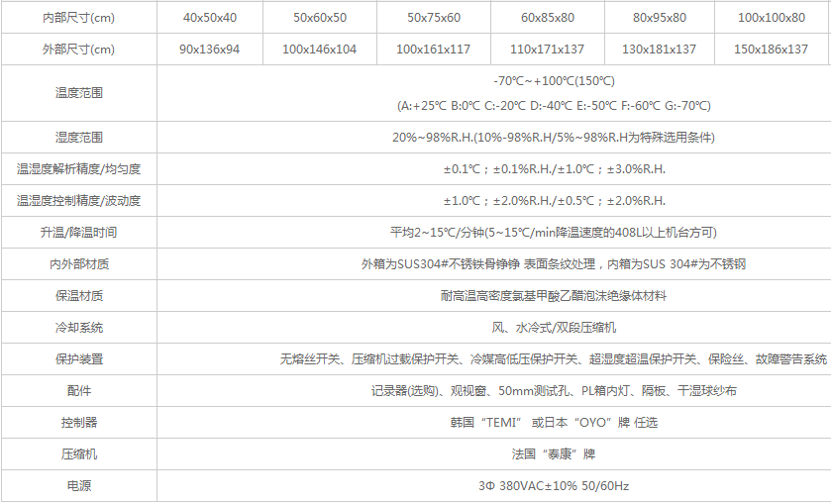This screenshot has height=504, width=831.
Task: Select the '温湿度解析精度/均匀度' label
Action: coord(79,169)
